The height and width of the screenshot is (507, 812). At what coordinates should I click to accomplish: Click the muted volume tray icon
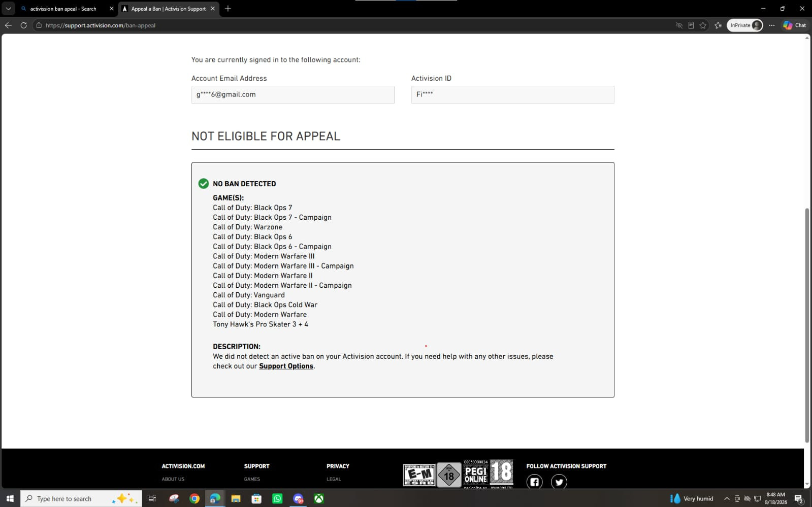click(x=747, y=498)
